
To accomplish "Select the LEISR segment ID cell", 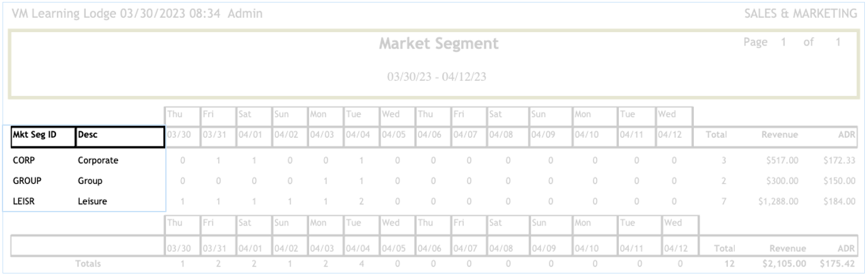I will [22, 201].
